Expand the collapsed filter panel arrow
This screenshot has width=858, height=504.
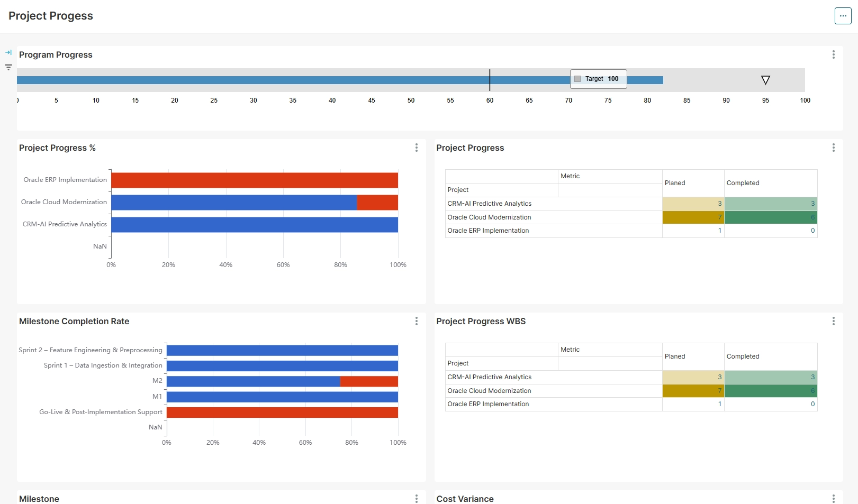pos(8,52)
